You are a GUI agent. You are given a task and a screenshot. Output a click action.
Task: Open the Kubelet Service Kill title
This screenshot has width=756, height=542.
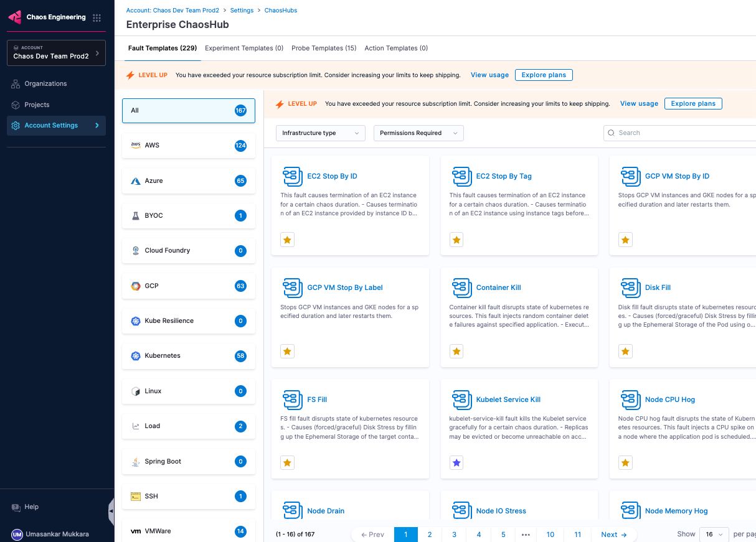508,399
